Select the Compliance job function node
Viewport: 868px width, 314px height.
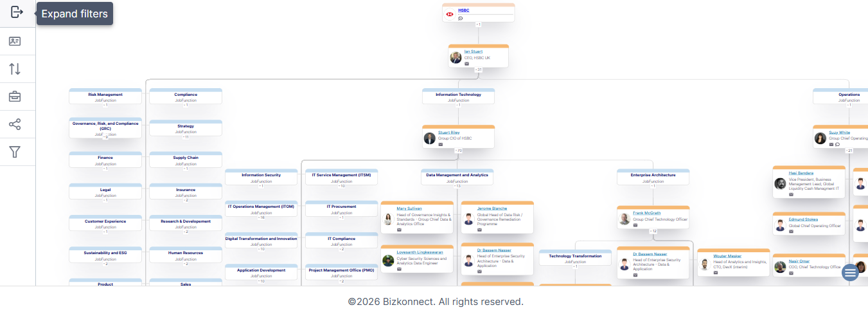pyautogui.click(x=186, y=97)
